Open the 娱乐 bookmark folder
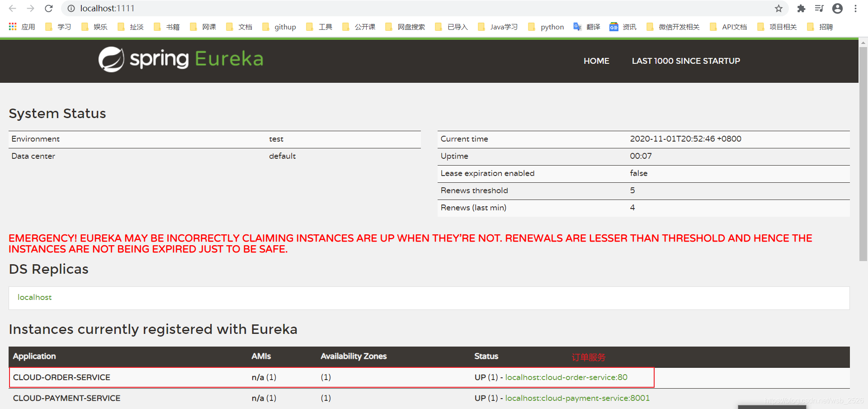The height and width of the screenshot is (409, 868). point(94,27)
